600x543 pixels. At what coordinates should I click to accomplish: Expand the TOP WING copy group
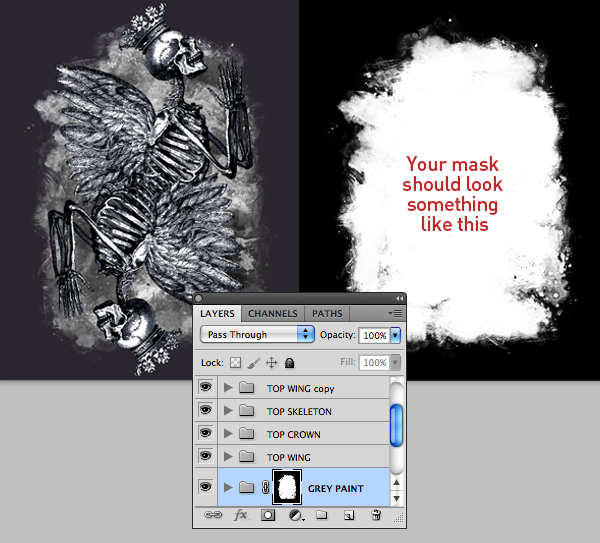(228, 388)
